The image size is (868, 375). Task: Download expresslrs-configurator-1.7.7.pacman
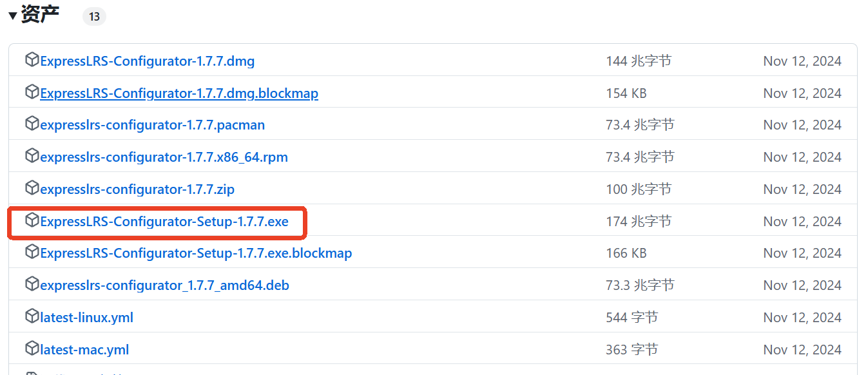[152, 125]
